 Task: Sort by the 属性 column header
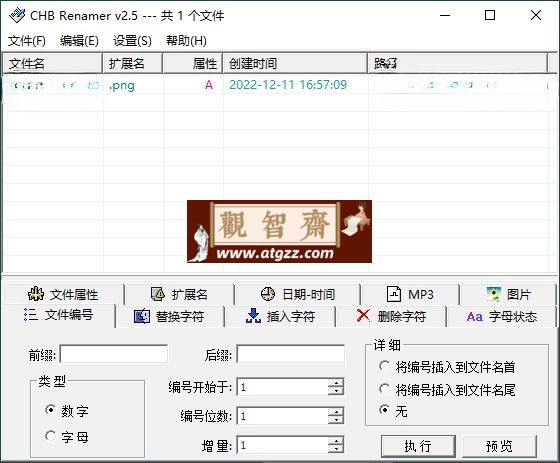(x=193, y=64)
